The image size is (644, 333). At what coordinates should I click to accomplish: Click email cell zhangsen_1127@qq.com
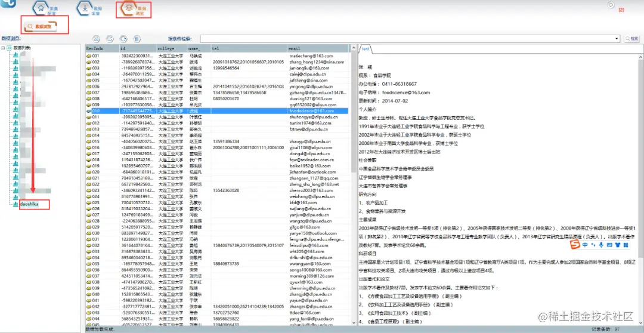[x=313, y=178]
